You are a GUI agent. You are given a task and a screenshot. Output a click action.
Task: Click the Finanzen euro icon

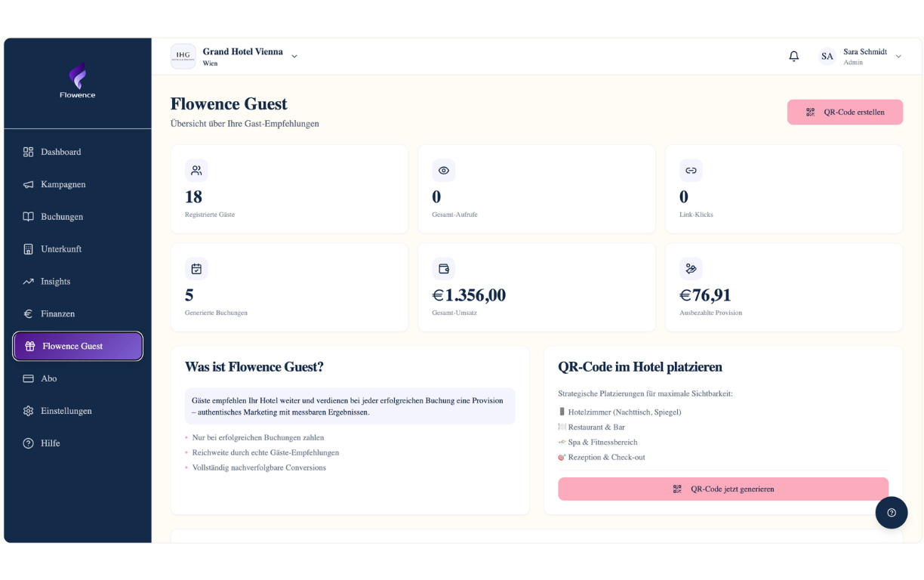[x=28, y=313]
